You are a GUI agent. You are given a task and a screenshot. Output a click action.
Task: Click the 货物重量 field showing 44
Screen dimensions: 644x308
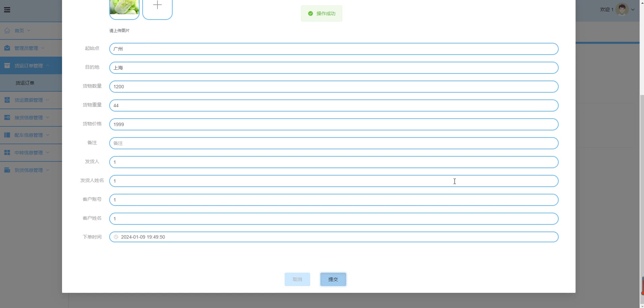[x=334, y=105]
